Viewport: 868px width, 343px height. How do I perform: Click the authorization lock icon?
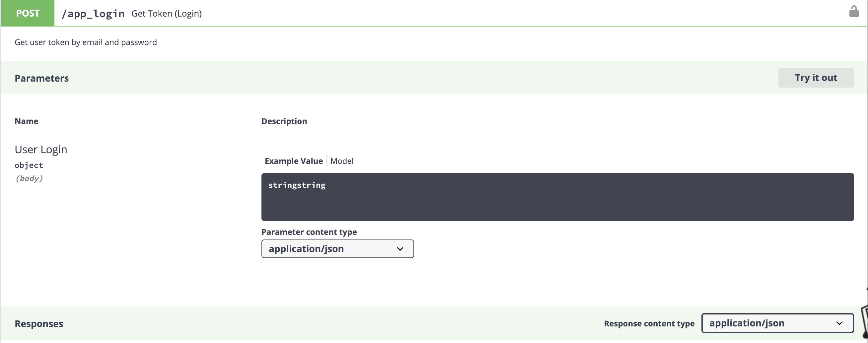(853, 12)
